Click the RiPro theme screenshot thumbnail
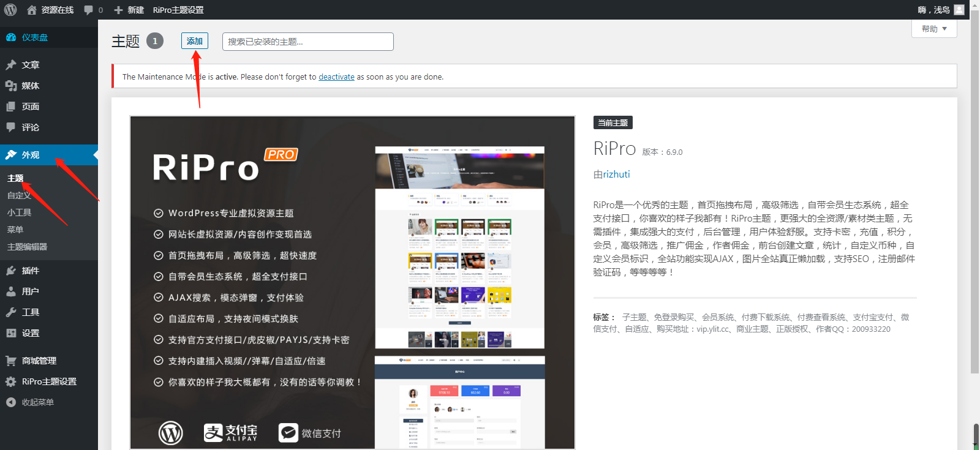Viewport: 980px width, 450px height. point(352,282)
